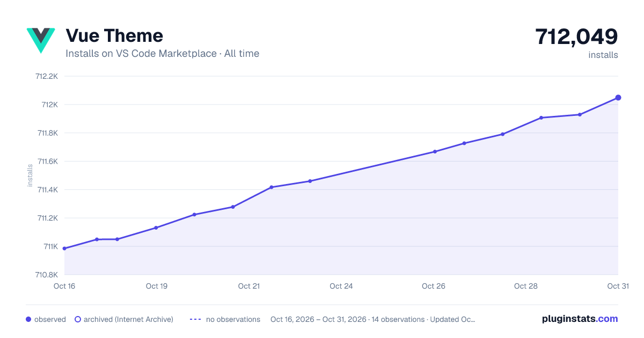
Task: Click the 711K y-axis label
Action: pos(50,247)
